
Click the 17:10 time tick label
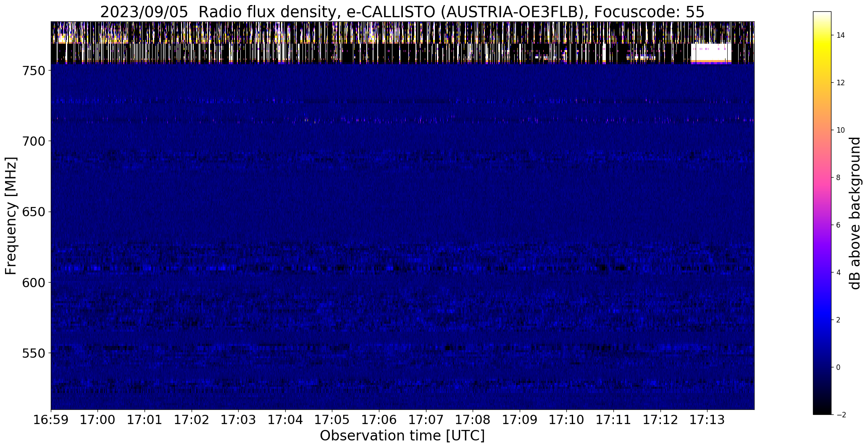point(567,420)
